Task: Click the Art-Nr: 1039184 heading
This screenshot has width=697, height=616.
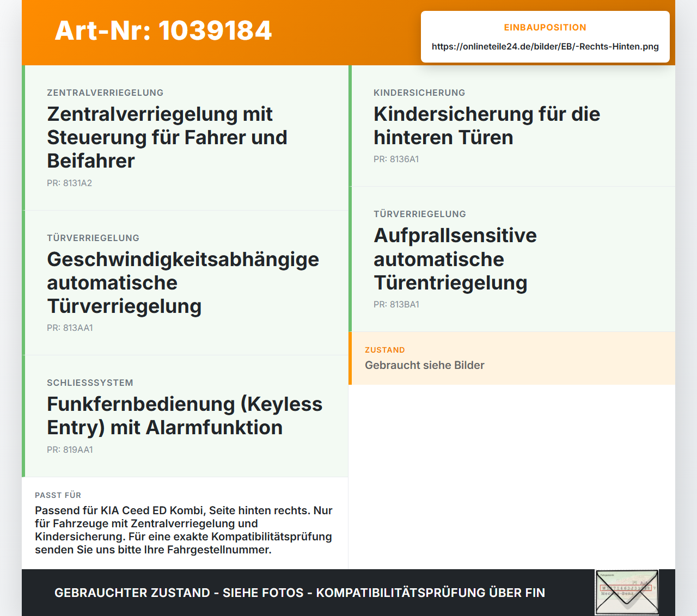Action: [163, 30]
